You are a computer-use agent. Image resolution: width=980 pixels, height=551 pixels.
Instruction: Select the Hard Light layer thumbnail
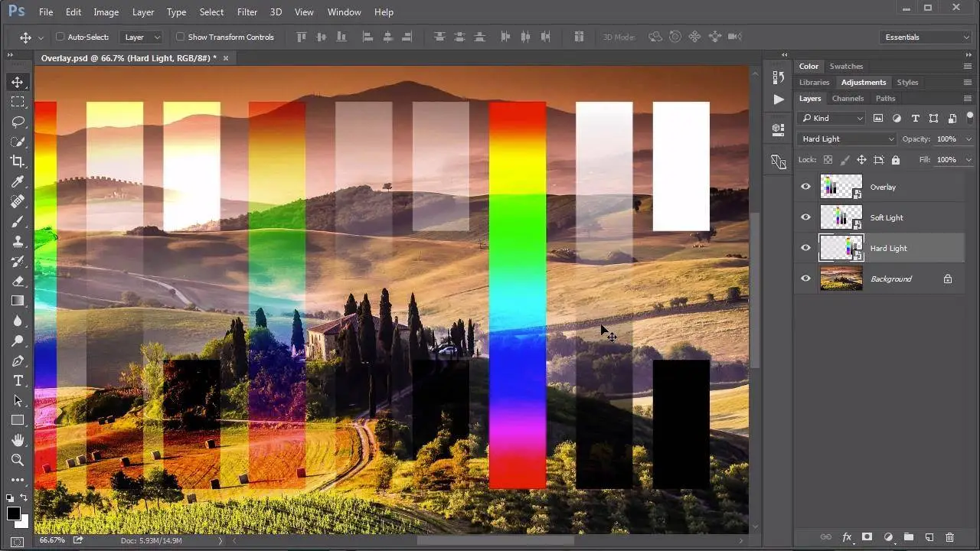click(841, 248)
